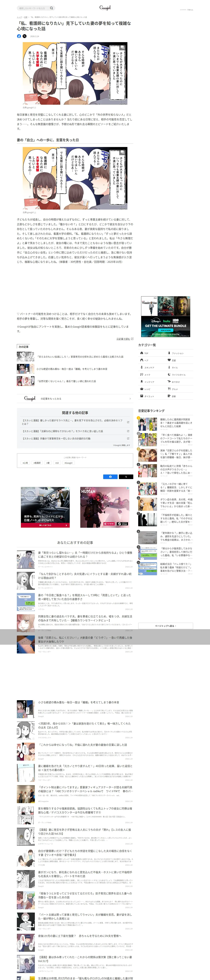Open the 出典:googirl source link under second manga
This screenshot has width=210, height=980.
(x=29, y=213)
